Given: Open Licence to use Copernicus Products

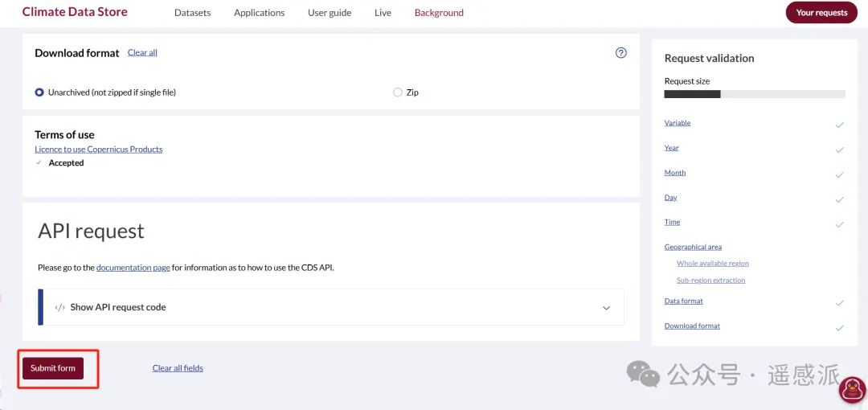Looking at the screenshot, I should point(99,149).
